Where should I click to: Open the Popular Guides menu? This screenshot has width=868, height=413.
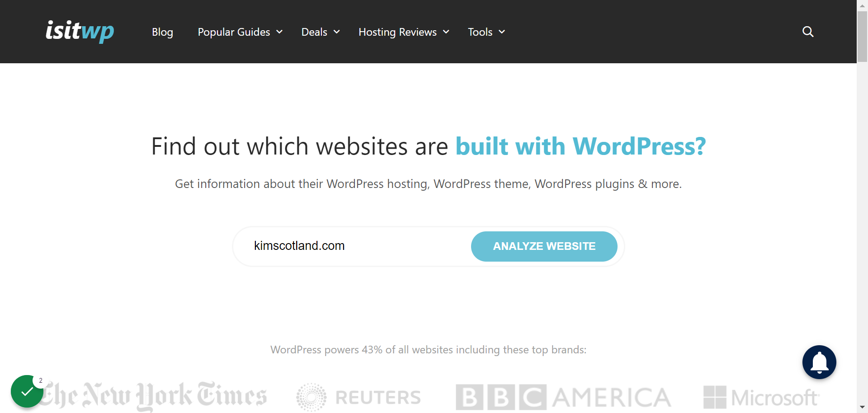point(240,32)
